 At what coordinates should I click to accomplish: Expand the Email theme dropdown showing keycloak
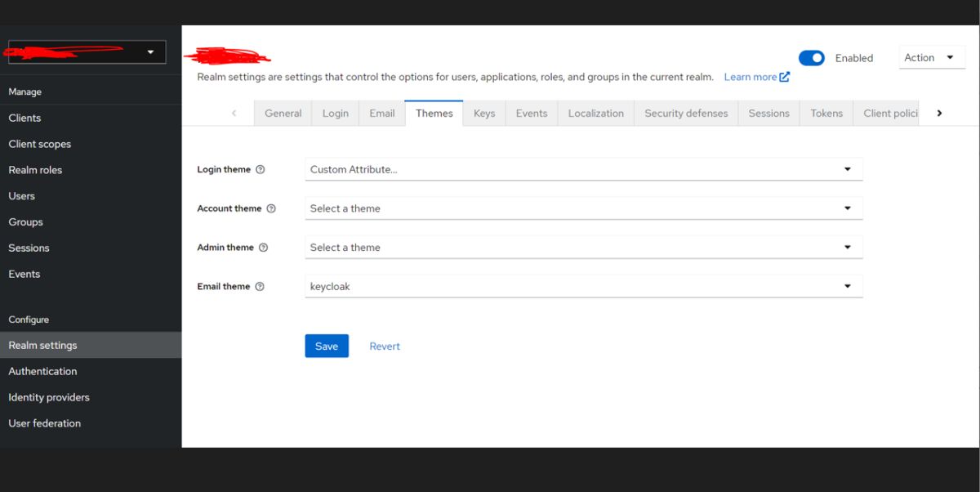pyautogui.click(x=584, y=286)
